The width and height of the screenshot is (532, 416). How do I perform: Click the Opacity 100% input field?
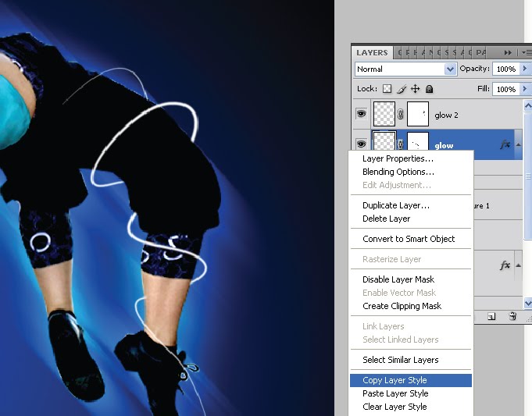click(x=506, y=69)
